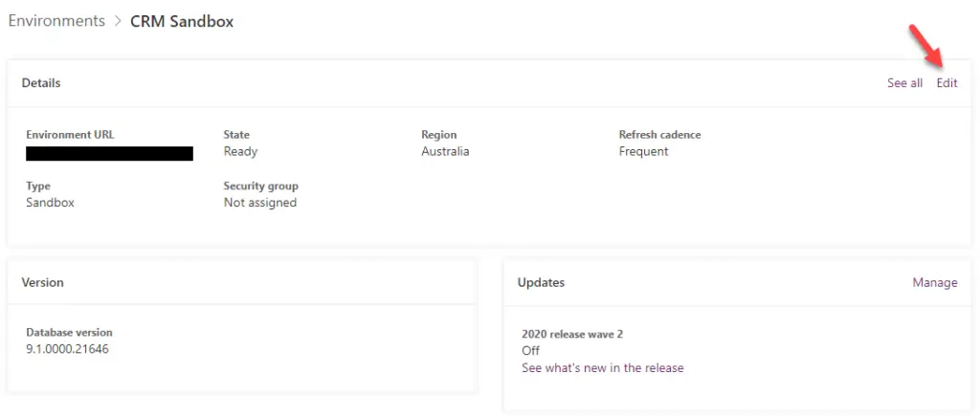
Task: Click the State label
Action: pyautogui.click(x=236, y=135)
